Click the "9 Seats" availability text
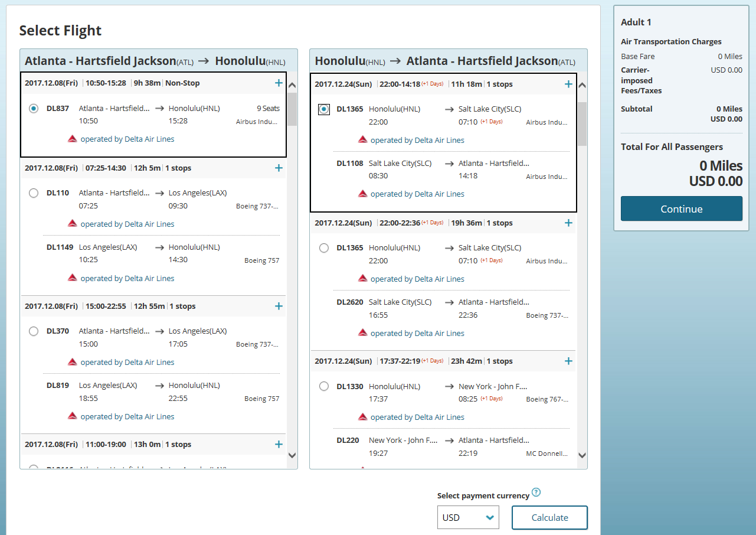The image size is (756, 535). pyautogui.click(x=268, y=109)
